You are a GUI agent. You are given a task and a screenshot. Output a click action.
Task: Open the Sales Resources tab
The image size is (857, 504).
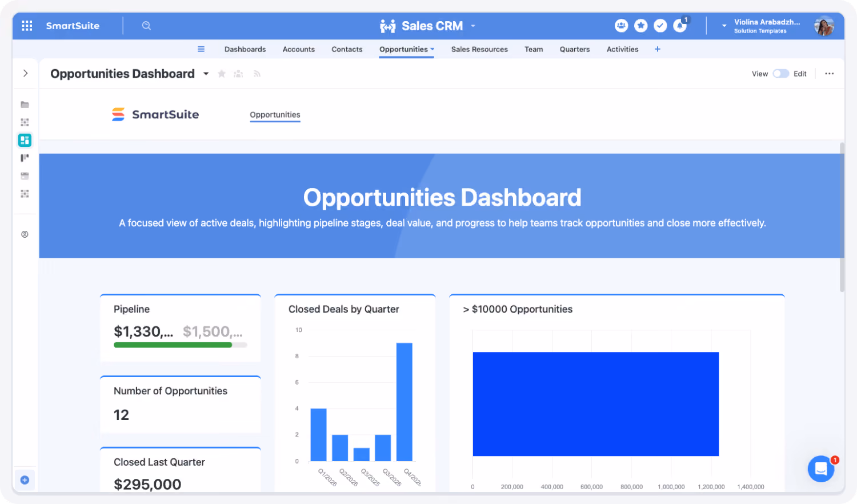479,49
